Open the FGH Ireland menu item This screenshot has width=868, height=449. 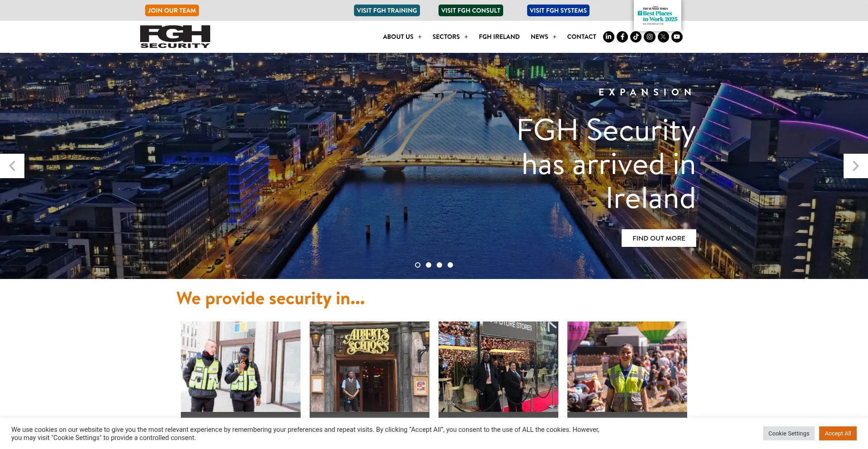pos(499,37)
